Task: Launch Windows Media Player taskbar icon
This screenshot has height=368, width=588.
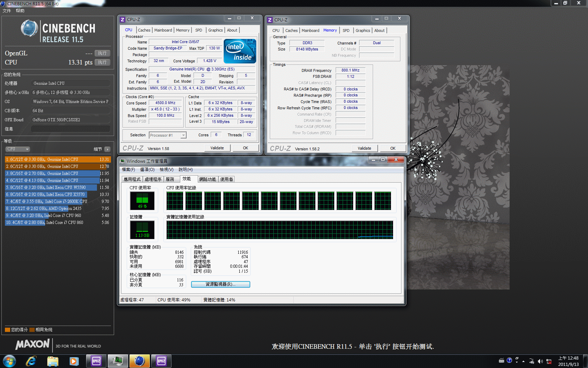Action: coord(74,361)
